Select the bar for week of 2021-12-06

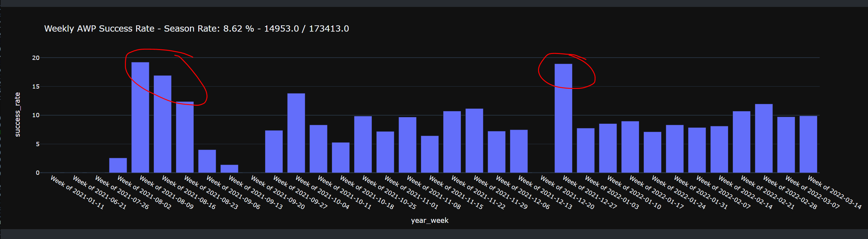pos(496,152)
